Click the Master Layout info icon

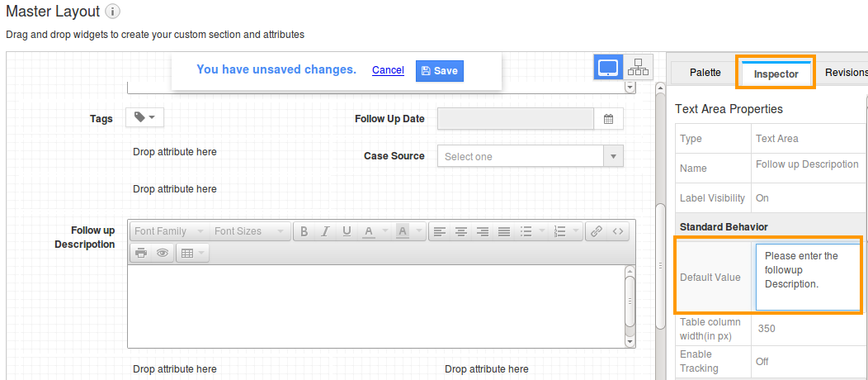(x=113, y=12)
